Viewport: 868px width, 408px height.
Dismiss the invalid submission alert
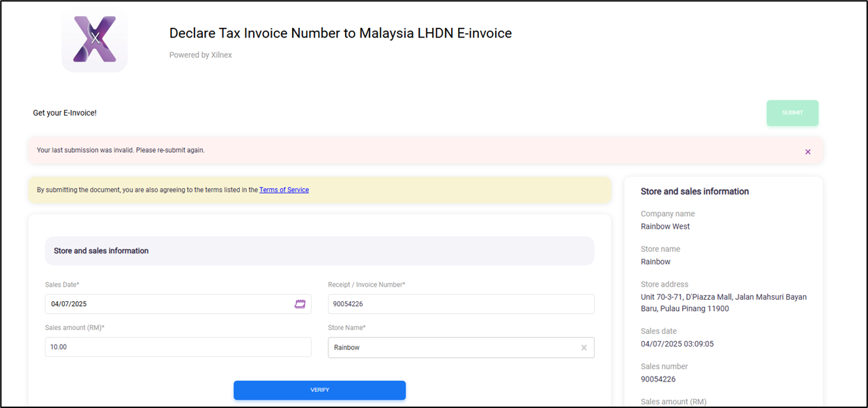[x=807, y=151]
